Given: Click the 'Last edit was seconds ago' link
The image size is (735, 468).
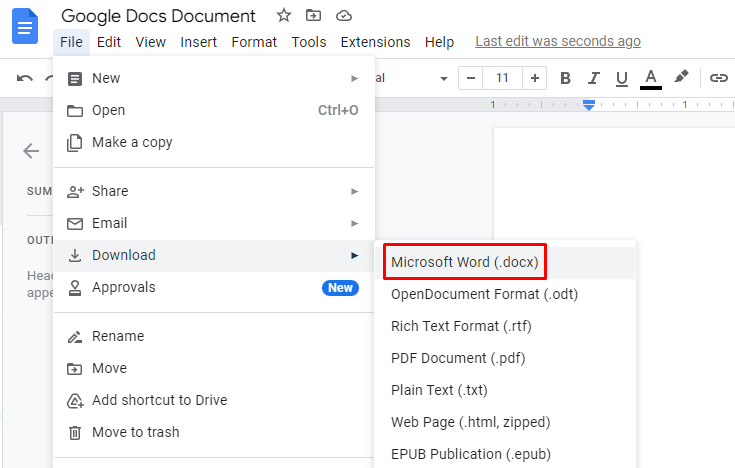Looking at the screenshot, I should [x=558, y=41].
